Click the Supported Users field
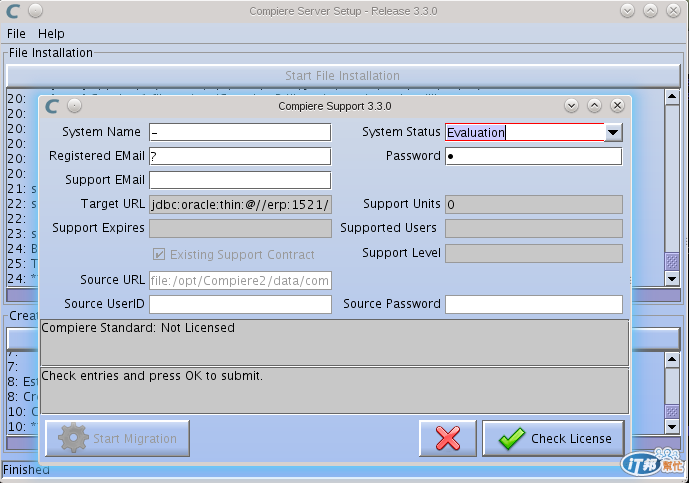Screen dimensions: 689x483 tap(534, 229)
